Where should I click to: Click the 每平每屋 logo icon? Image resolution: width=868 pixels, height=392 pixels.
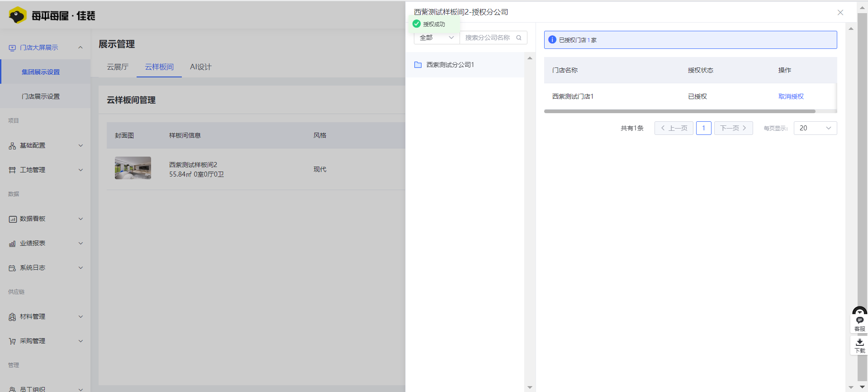[x=18, y=15]
